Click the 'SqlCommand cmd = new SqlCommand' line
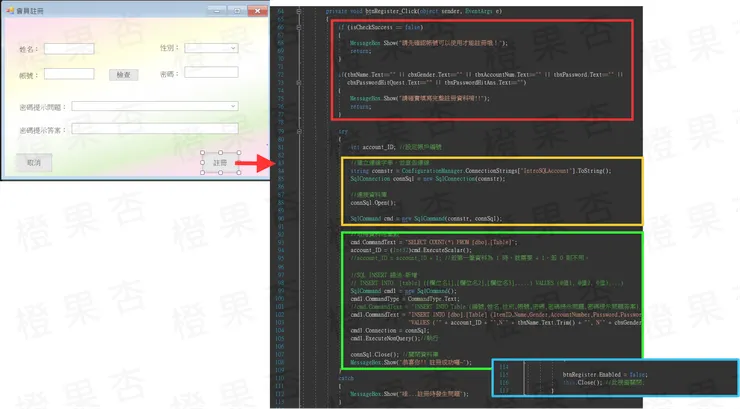The width and height of the screenshot is (740, 409). point(426,219)
